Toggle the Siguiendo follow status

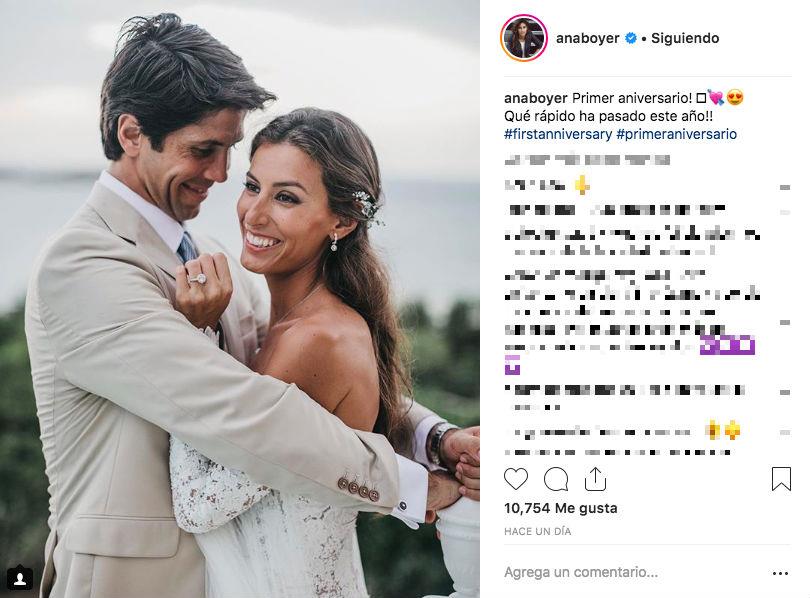coord(685,38)
